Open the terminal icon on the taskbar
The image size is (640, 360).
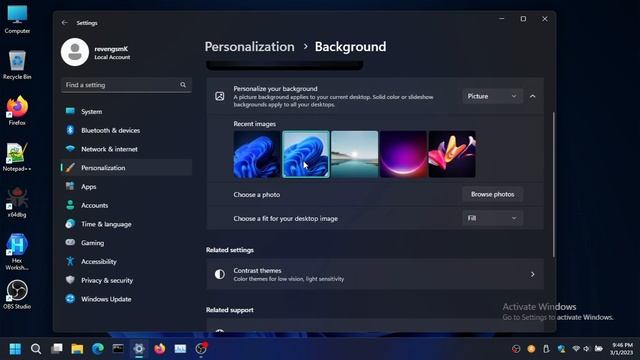[x=118, y=349]
